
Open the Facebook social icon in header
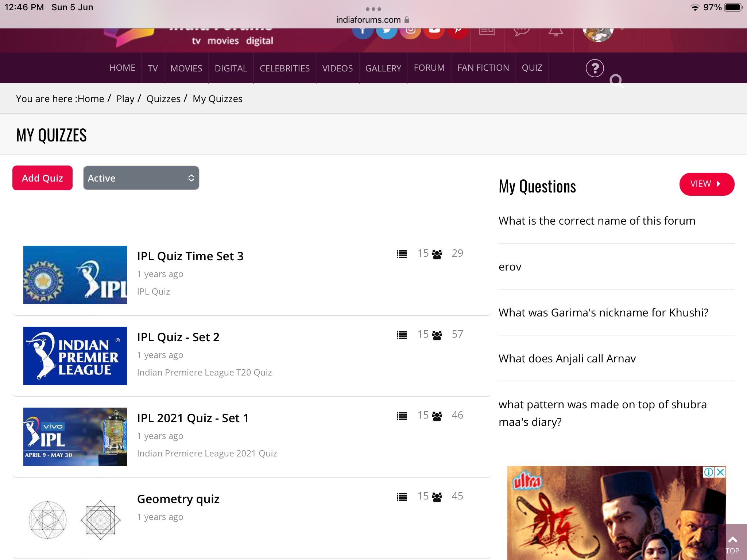[363, 33]
